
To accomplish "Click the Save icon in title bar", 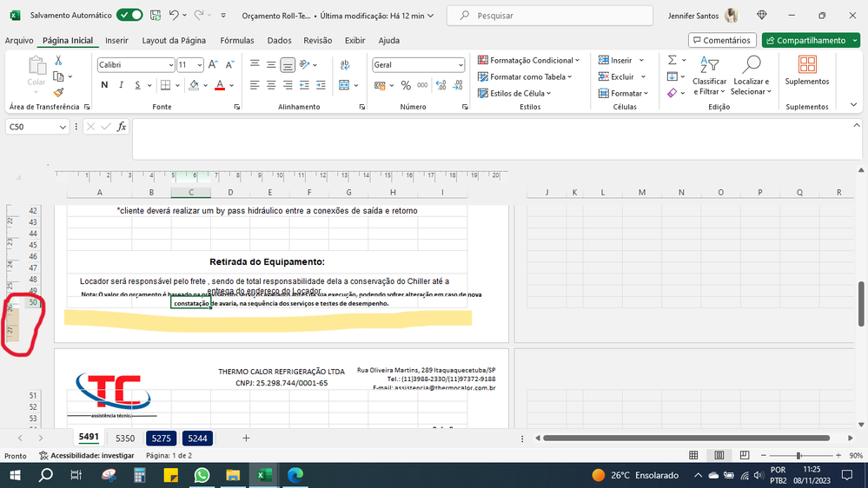I will point(156,16).
